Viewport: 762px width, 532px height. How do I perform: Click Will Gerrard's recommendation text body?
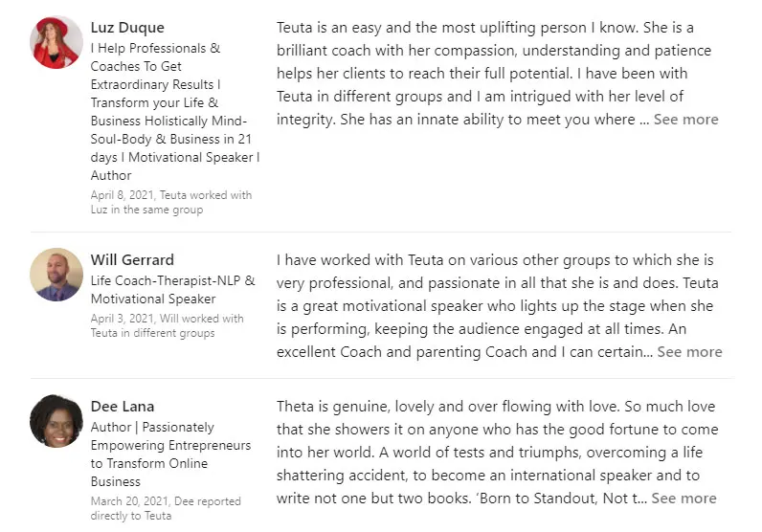(498, 306)
